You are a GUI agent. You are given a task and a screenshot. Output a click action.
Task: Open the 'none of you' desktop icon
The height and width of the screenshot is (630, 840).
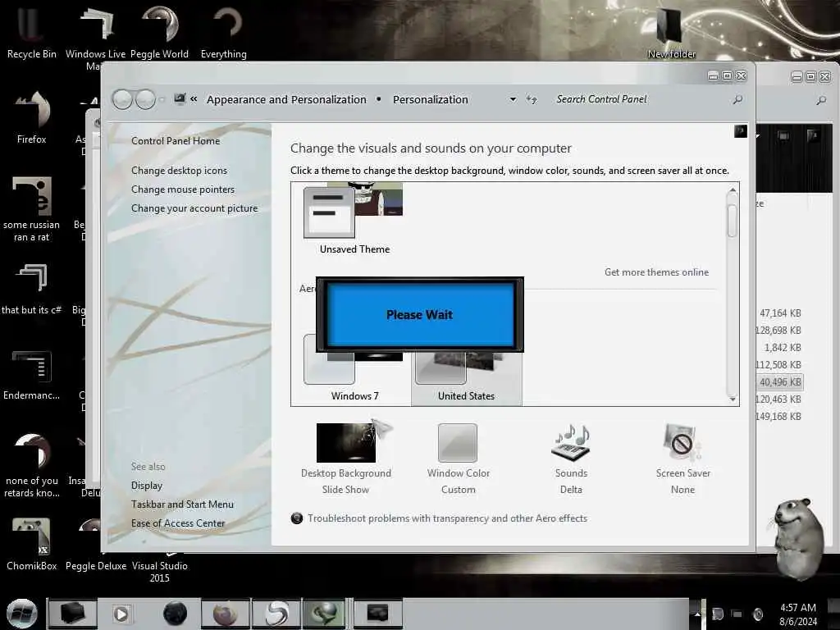[32, 465]
